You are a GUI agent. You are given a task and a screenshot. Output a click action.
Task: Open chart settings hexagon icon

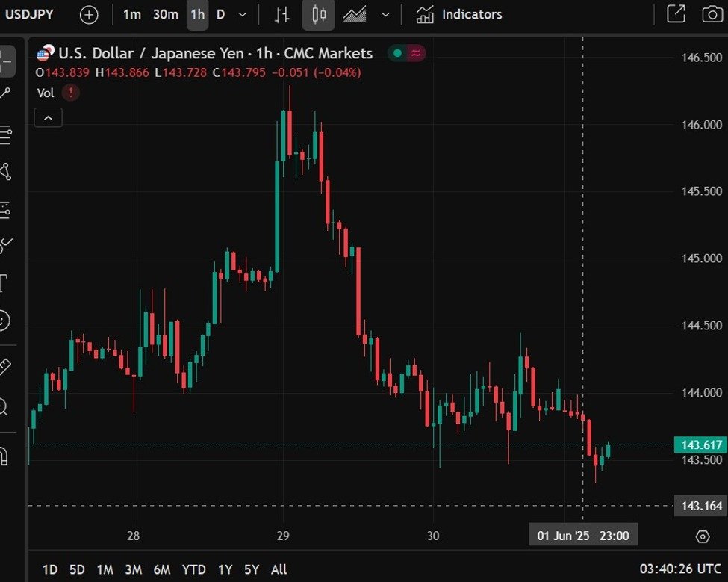click(702, 536)
